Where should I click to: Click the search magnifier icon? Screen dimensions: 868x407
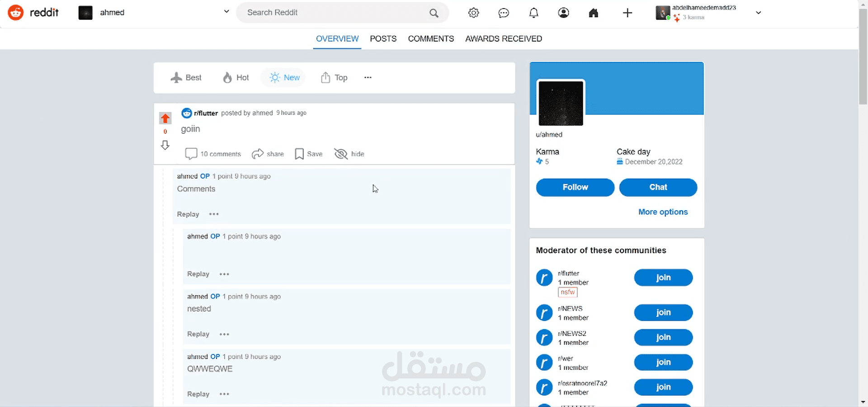coord(434,13)
